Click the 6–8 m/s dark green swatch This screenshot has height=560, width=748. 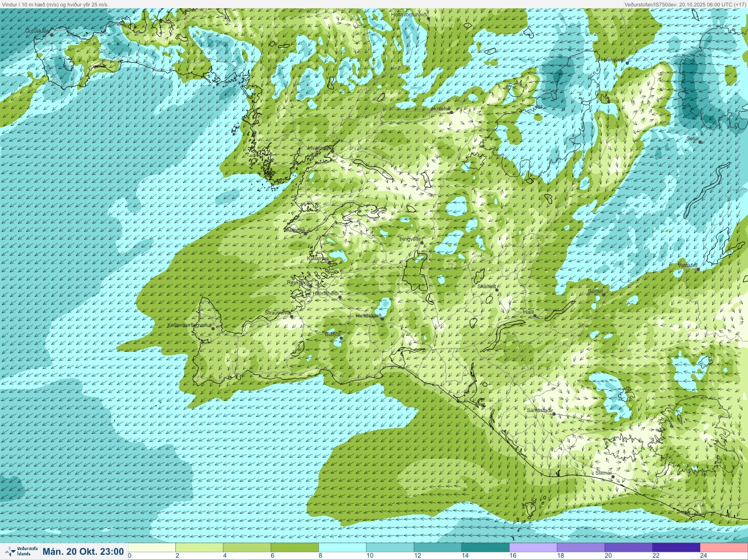point(295,548)
